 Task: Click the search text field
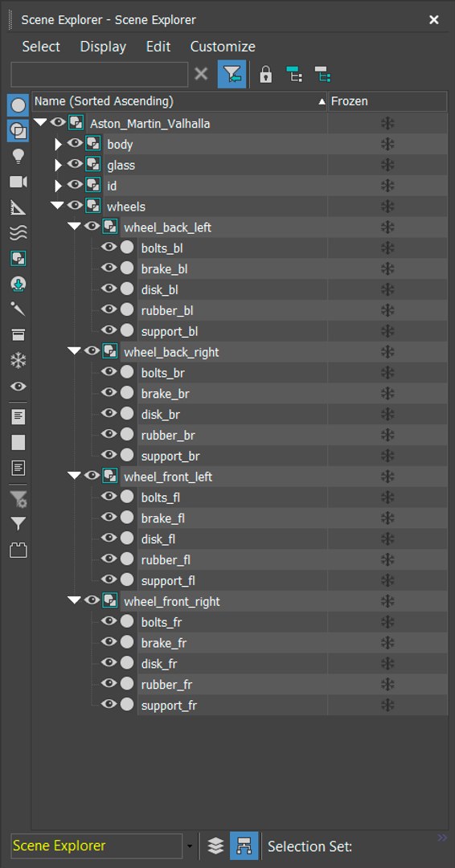pyautogui.click(x=100, y=74)
